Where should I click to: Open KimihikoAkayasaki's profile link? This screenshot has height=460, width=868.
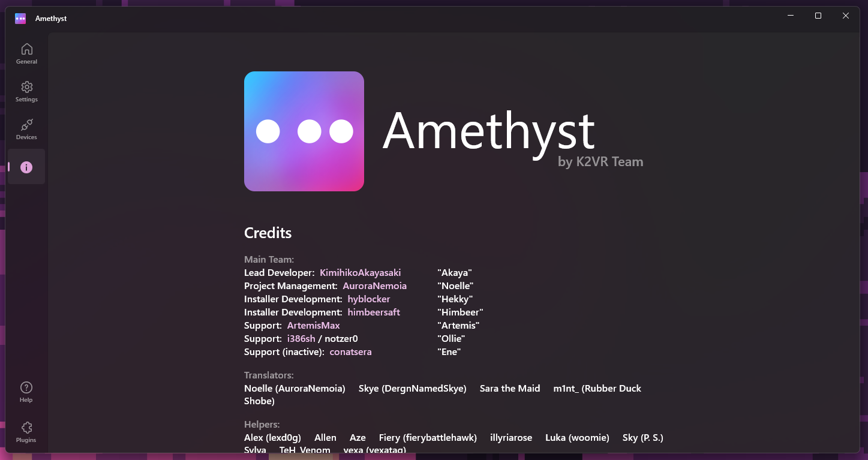click(x=360, y=272)
